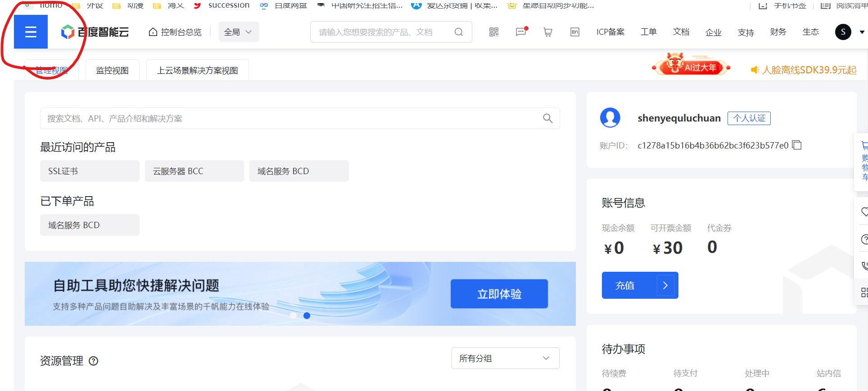This screenshot has width=868, height=391.
Task: Open the 人脸离线SDK39.9元起 promotion
Action: (804, 70)
